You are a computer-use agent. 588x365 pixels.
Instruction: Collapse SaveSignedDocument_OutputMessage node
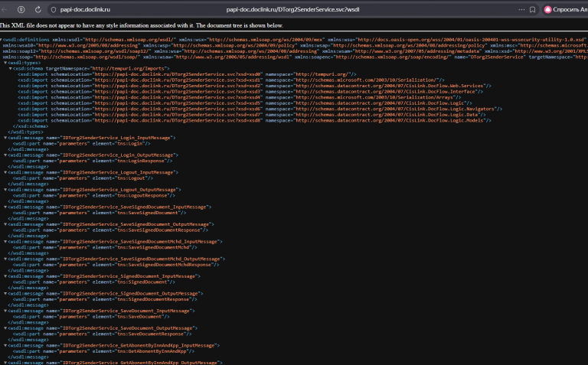point(5,224)
